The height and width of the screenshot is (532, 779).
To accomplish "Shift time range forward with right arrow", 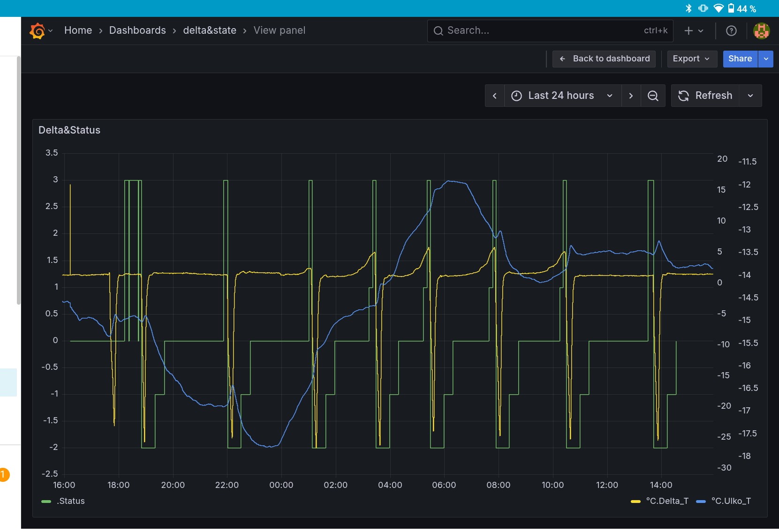I will [631, 96].
